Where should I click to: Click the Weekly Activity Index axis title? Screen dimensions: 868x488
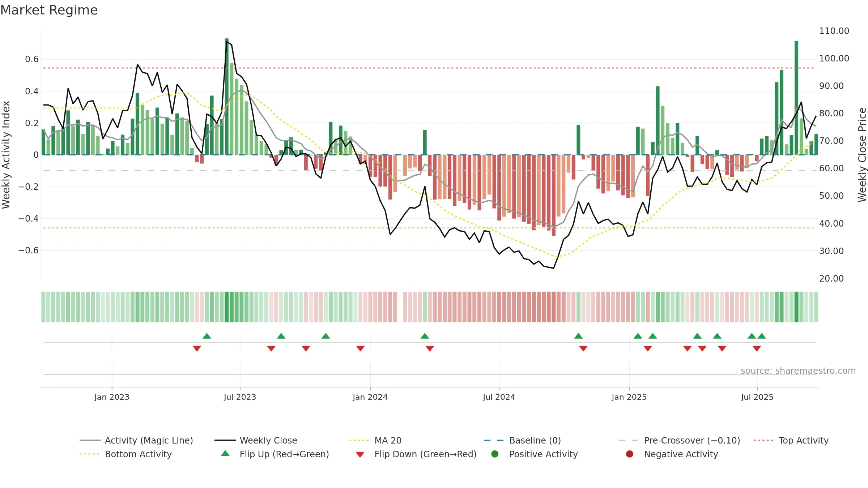click(x=6, y=155)
